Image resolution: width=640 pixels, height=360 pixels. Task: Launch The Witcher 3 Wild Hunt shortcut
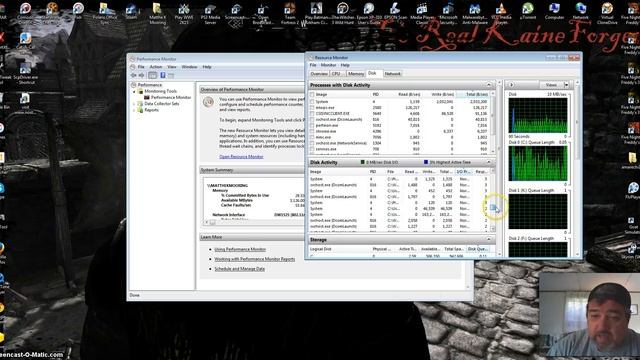point(343,13)
